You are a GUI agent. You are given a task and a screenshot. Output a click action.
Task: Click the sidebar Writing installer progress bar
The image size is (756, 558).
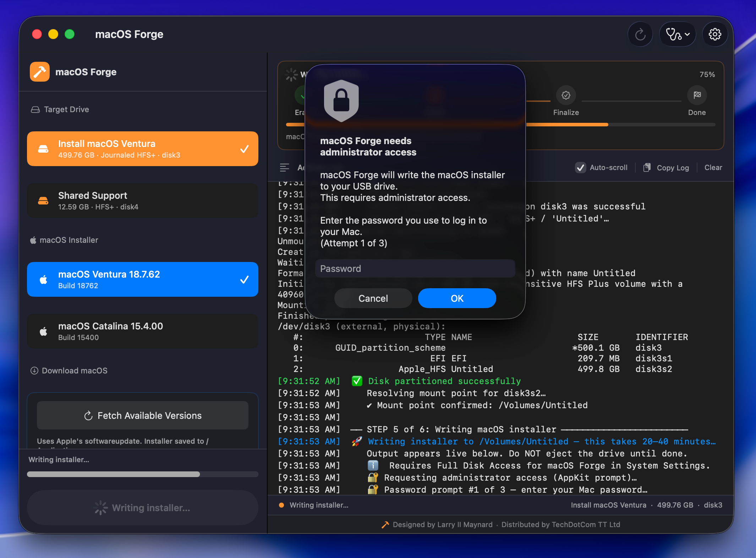point(143,474)
